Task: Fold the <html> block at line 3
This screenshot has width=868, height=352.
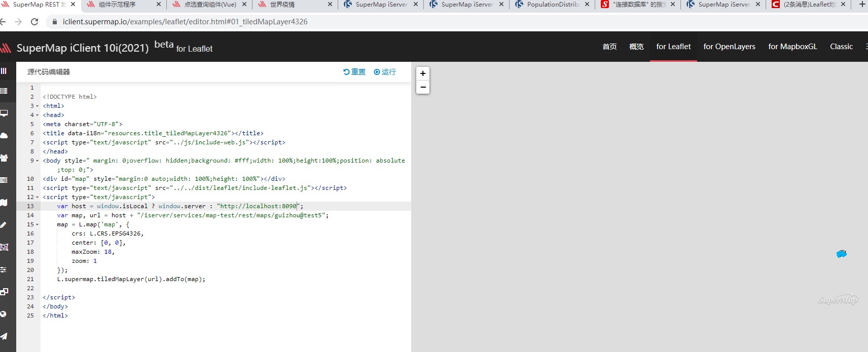Action: pyautogui.click(x=37, y=106)
